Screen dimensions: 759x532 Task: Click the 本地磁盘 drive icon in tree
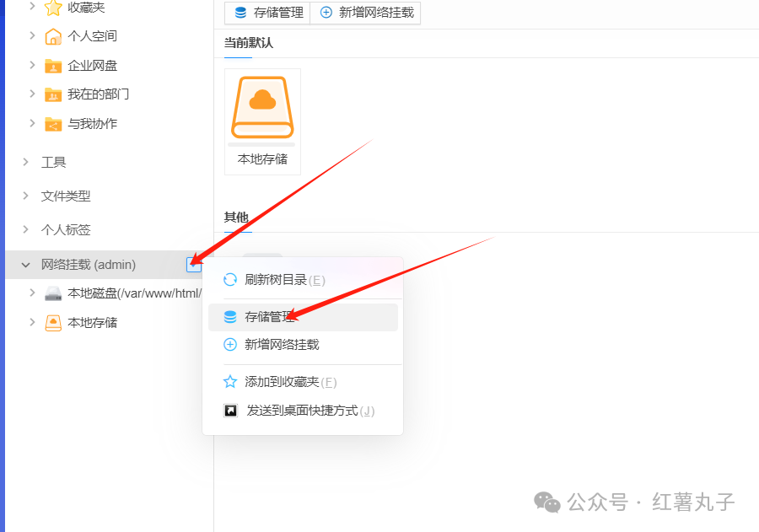(x=53, y=293)
